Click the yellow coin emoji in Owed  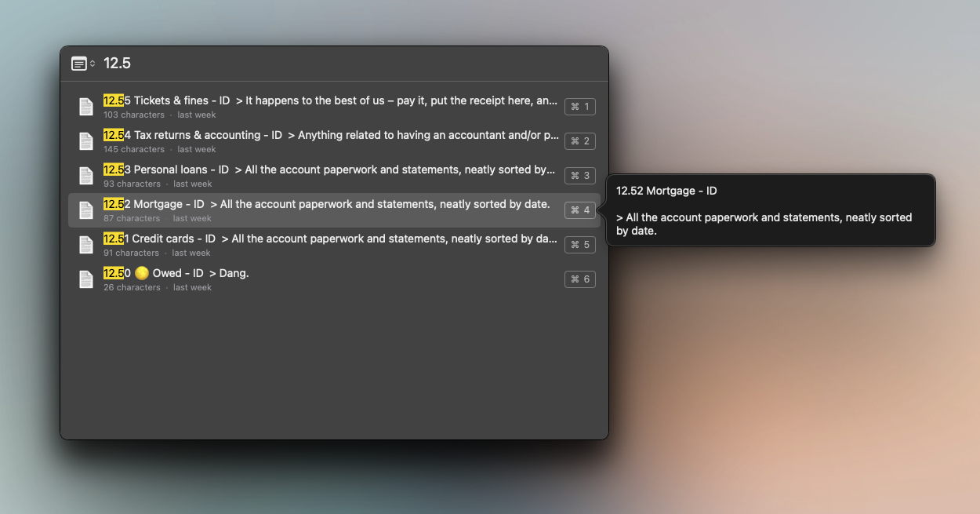coord(142,274)
